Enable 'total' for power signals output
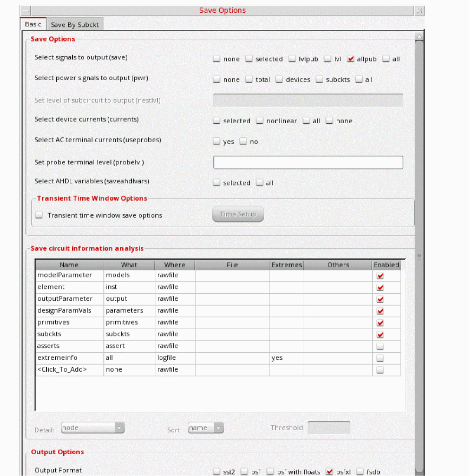The image size is (469, 476). pyautogui.click(x=249, y=80)
